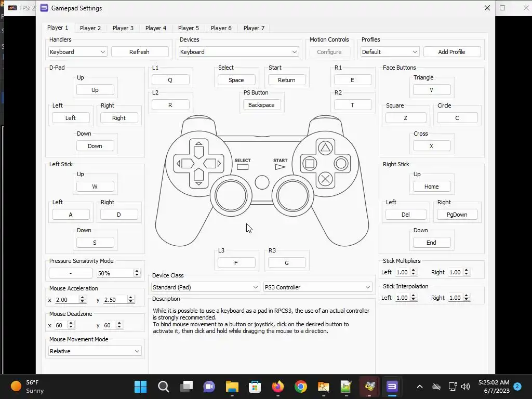Image resolution: width=532 pixels, height=399 pixels.
Task: Switch to the Player 4 tab
Action: (x=156, y=28)
